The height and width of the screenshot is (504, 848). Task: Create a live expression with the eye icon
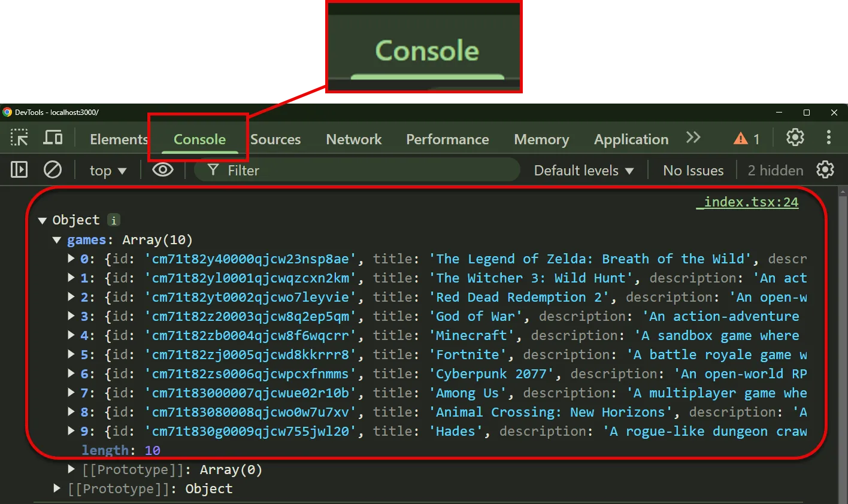pos(162,169)
